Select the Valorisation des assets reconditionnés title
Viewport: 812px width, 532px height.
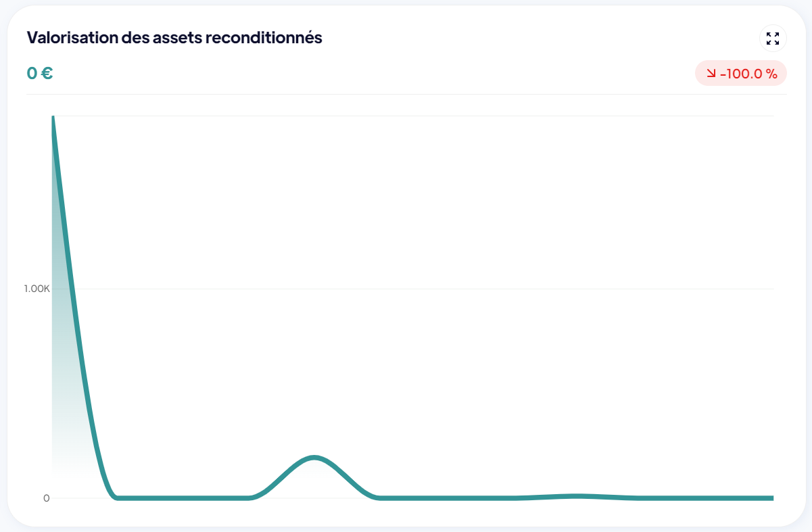coord(174,38)
